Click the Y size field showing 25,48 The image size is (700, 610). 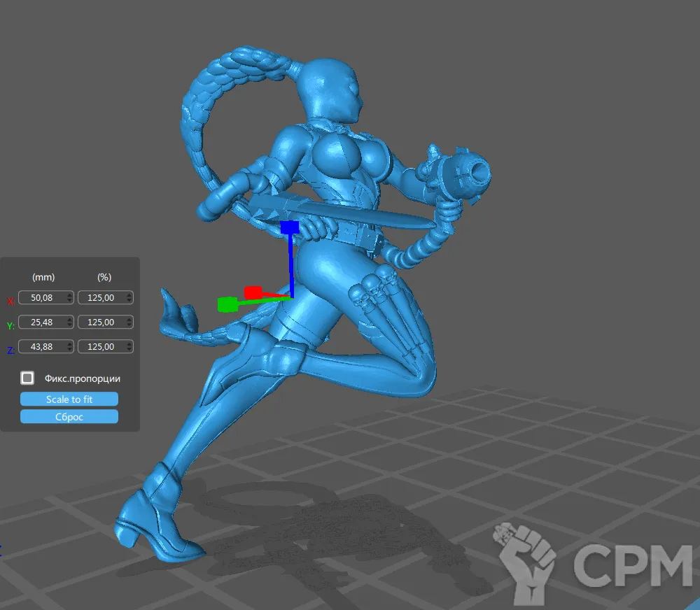click(x=42, y=322)
